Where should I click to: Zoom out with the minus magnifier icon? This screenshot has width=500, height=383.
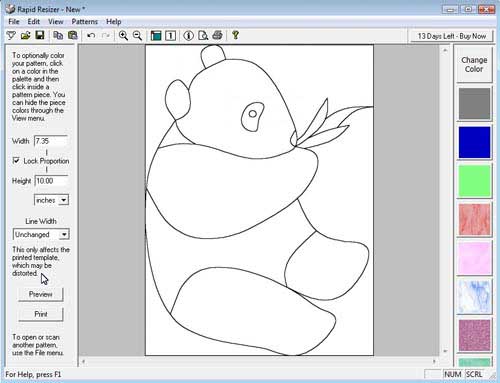pyautogui.click(x=137, y=35)
